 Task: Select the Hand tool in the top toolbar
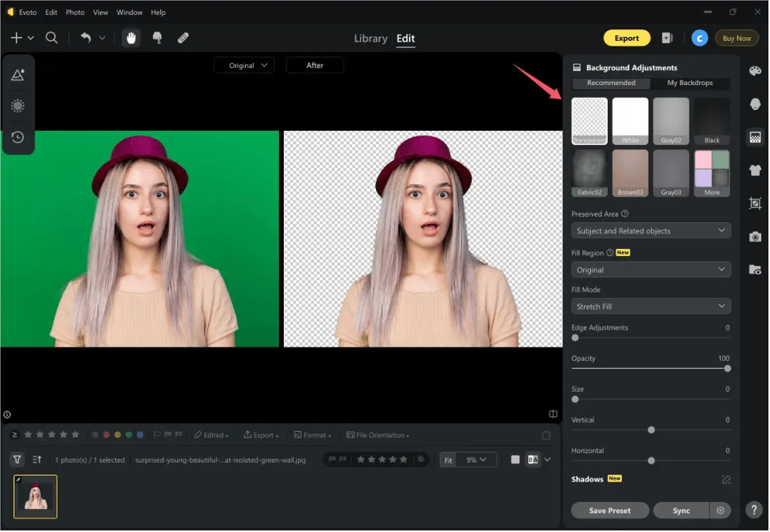132,37
